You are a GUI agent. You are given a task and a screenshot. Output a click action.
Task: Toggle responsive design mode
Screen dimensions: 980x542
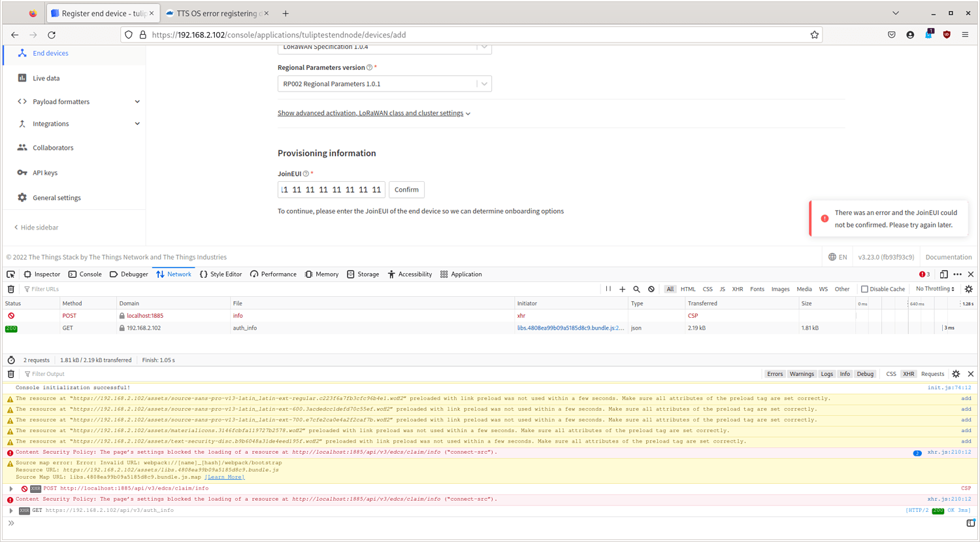[x=944, y=275]
